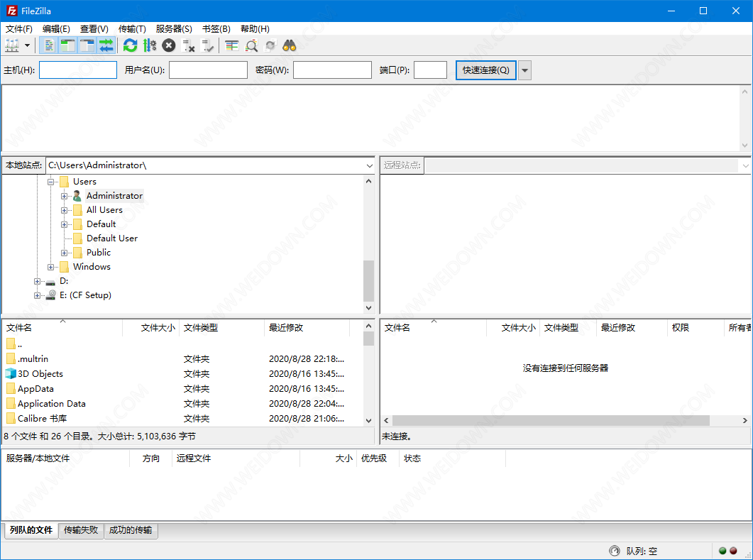Toggle synchronized browsing icon

click(270, 45)
